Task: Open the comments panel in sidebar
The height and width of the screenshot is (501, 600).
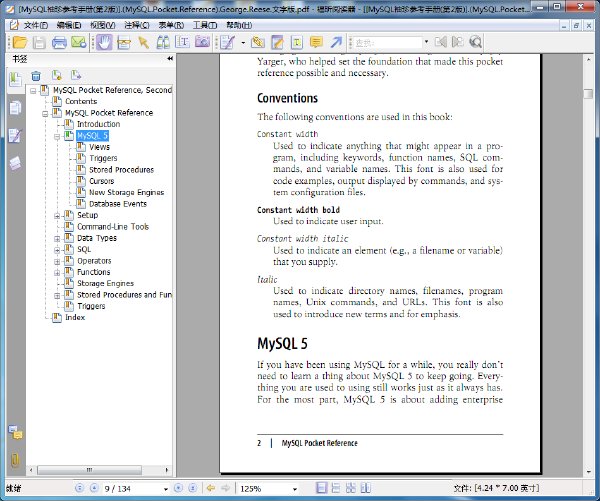Action: point(16,432)
